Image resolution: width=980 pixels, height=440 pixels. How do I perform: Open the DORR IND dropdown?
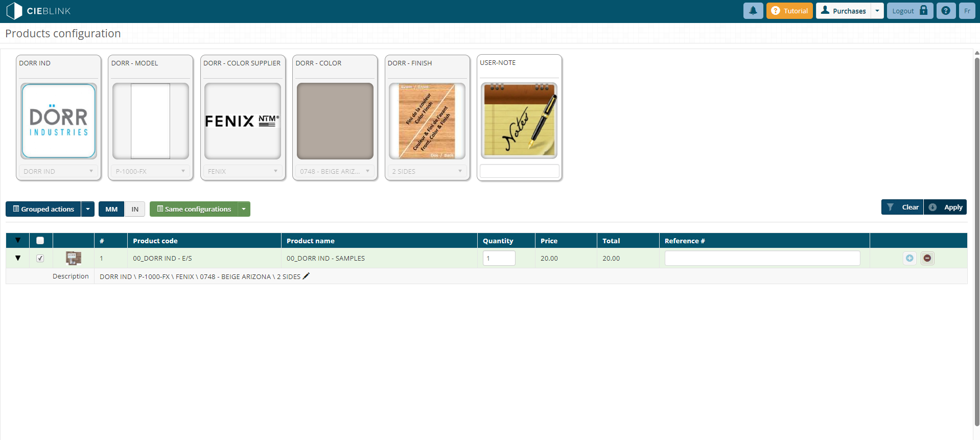[59, 171]
